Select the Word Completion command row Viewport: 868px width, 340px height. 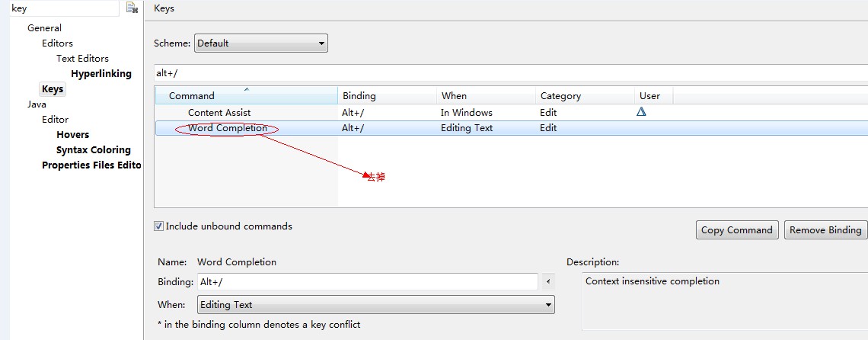[x=228, y=128]
